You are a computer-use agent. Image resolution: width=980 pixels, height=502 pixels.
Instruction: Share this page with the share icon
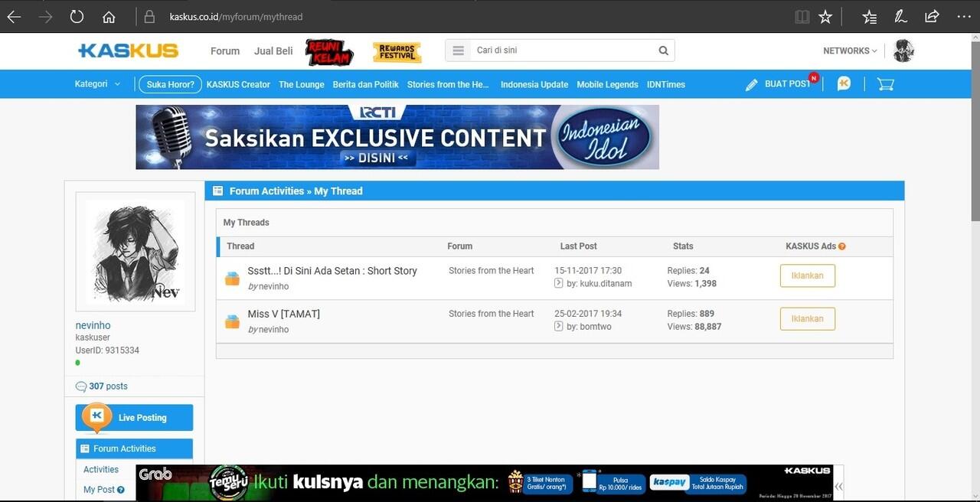[x=932, y=17]
